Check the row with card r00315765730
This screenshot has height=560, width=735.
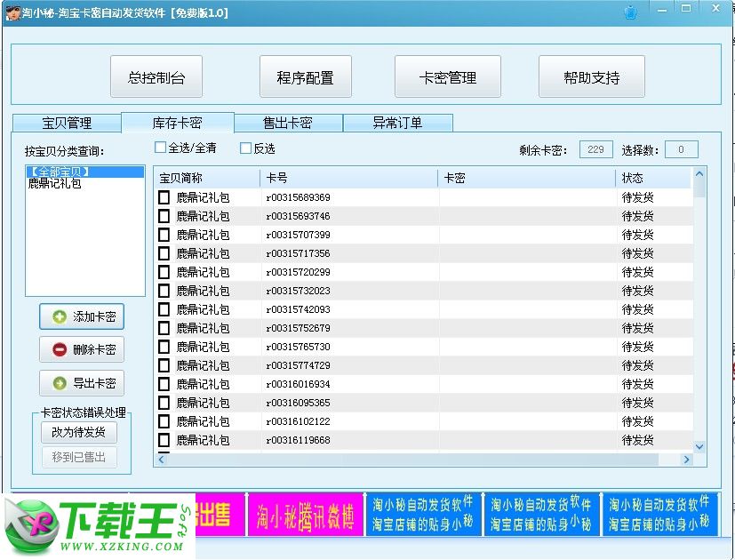[164, 347]
